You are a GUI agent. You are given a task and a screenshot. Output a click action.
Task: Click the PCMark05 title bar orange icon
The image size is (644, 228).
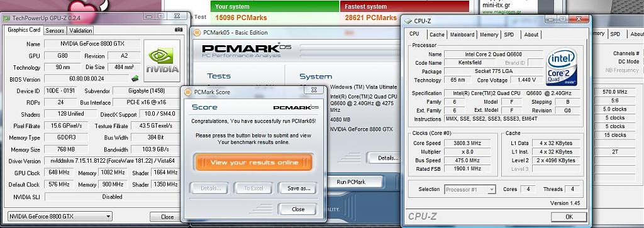[197, 33]
